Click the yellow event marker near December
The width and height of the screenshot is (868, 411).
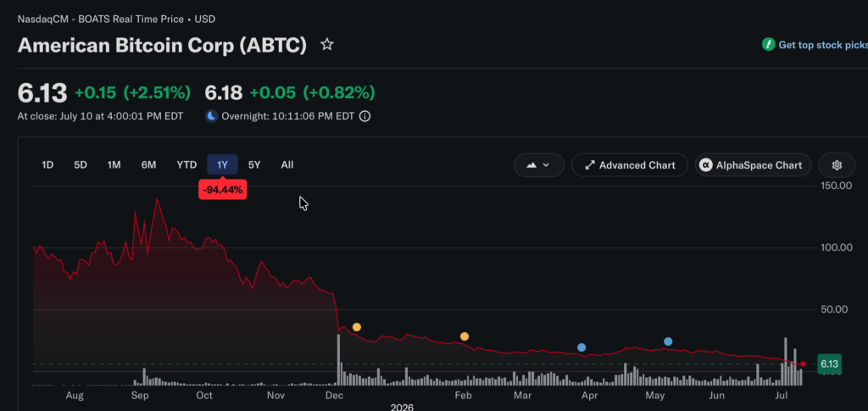(x=357, y=327)
